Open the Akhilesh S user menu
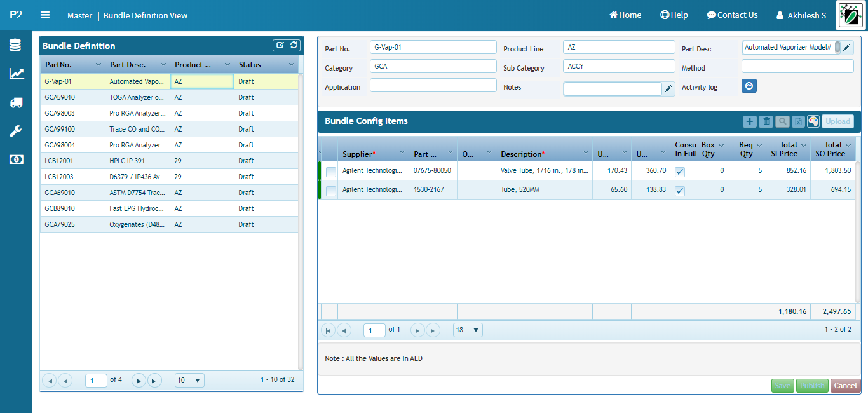Image resolution: width=868 pixels, height=413 pixels. [801, 15]
